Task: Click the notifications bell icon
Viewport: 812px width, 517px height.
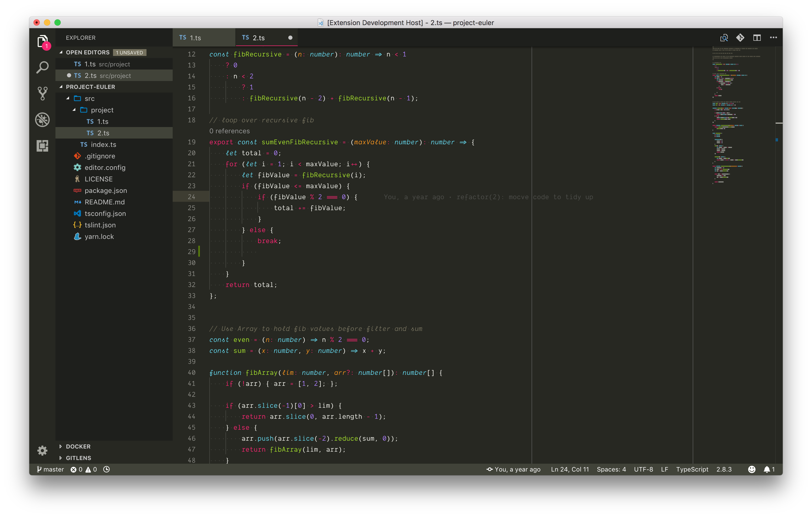Action: [x=766, y=469]
